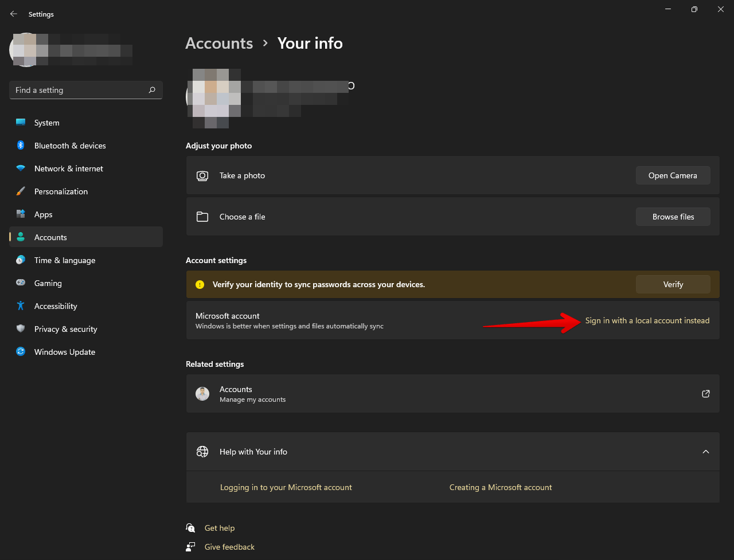734x560 pixels.
Task: Click the Privacy shield icon
Action: [21, 329]
